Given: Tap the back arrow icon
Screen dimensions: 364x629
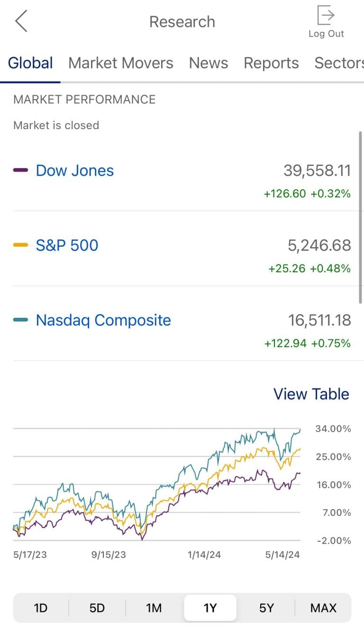Looking at the screenshot, I should (x=21, y=22).
